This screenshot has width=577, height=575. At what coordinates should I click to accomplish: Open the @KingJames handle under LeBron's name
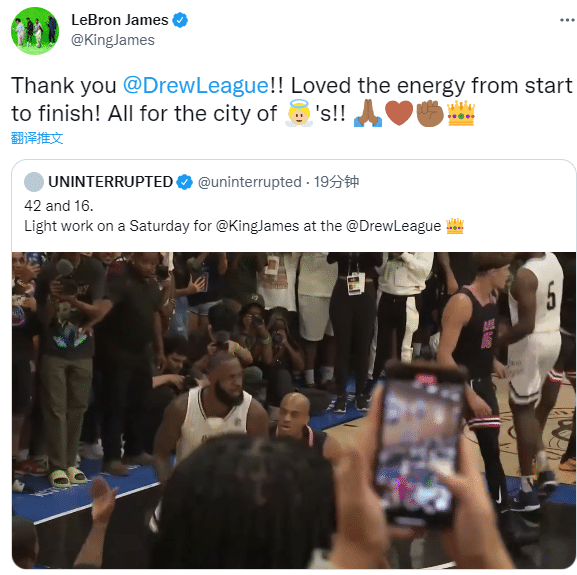pos(113,40)
